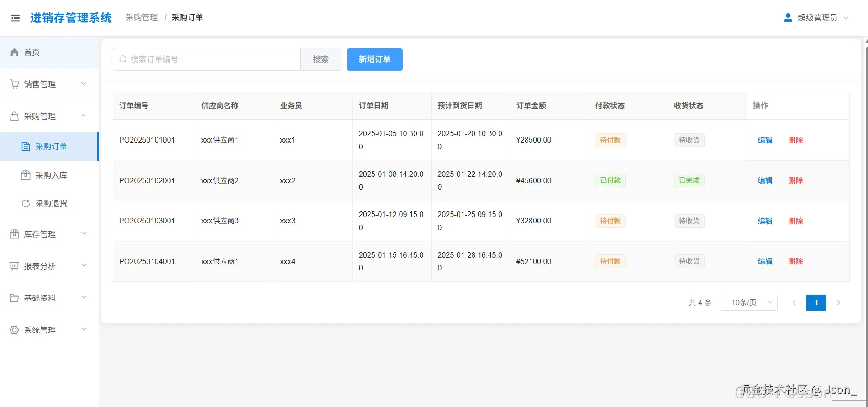
Task: Click the 已付款 tag
Action: click(610, 180)
